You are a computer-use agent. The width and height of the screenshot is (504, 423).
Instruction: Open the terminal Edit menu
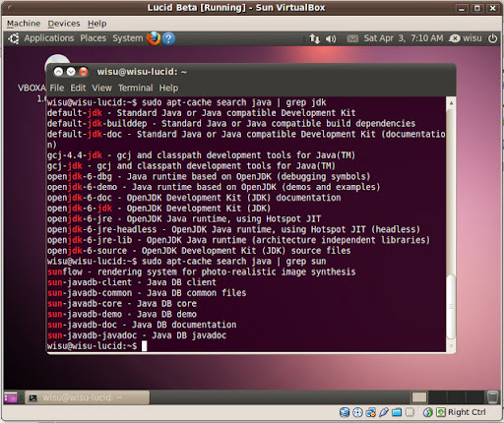(78, 88)
